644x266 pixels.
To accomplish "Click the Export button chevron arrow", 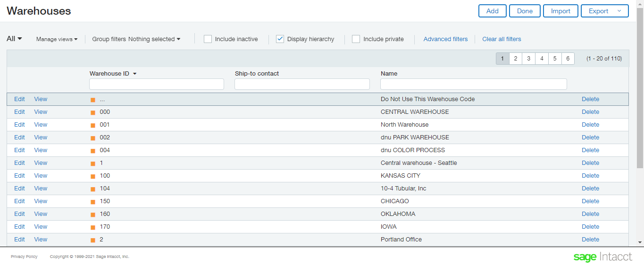I will (619, 11).
